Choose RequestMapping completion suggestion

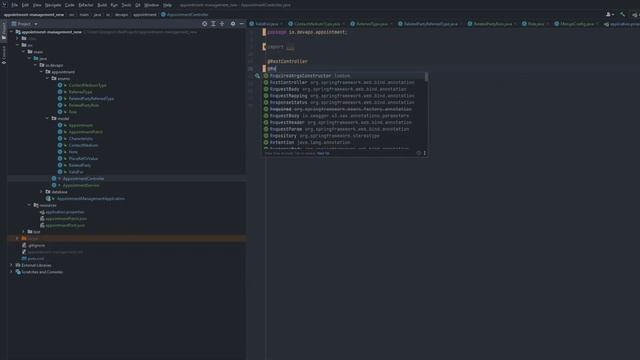[x=344, y=96]
